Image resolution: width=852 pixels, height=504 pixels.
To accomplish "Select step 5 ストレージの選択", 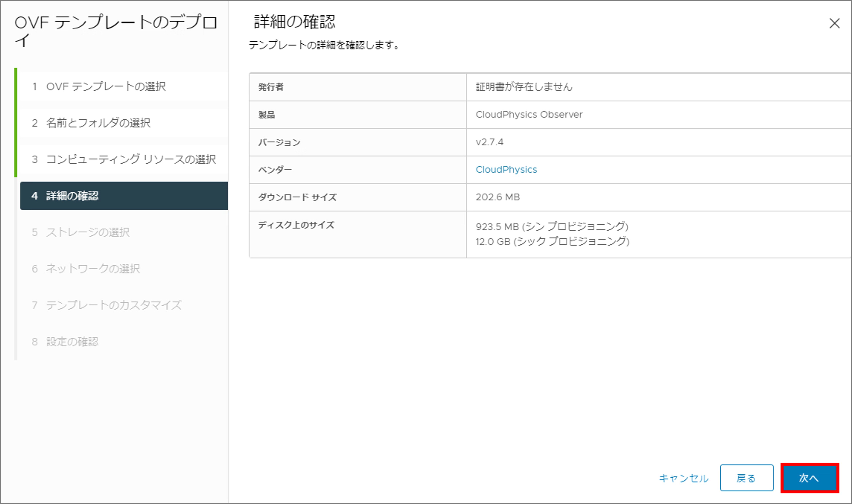I will (x=88, y=232).
